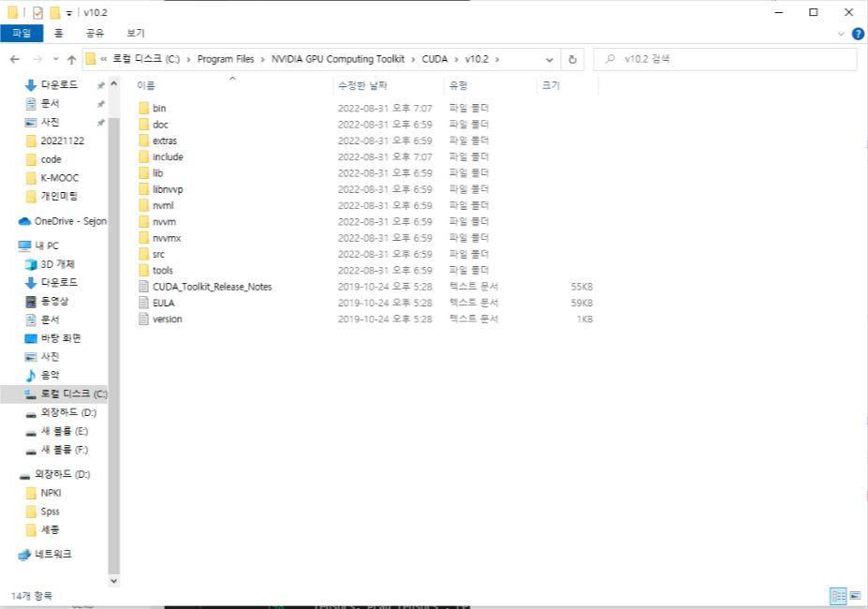Screen dimensions: 868x609
Task: Go up one folder level arrow
Action: [71, 59]
